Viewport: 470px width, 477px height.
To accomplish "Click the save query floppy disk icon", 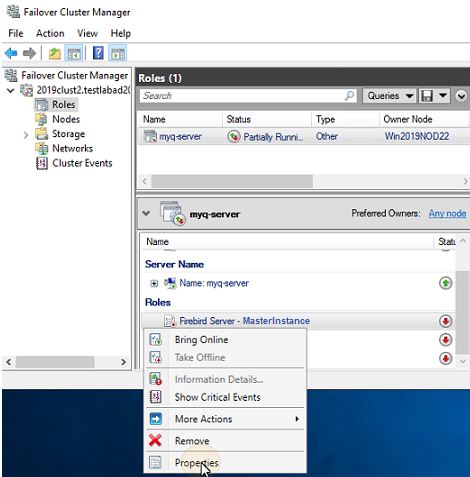I will (x=427, y=96).
